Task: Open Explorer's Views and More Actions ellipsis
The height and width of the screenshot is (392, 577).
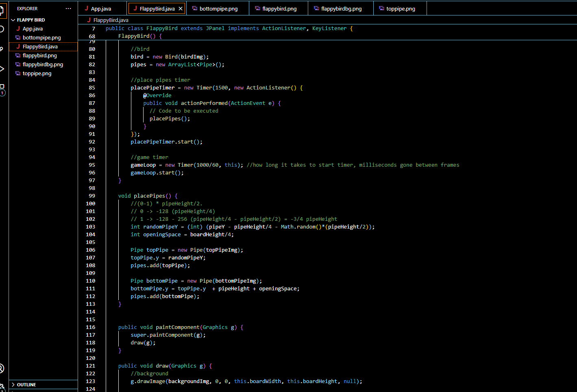Action: tap(68, 9)
